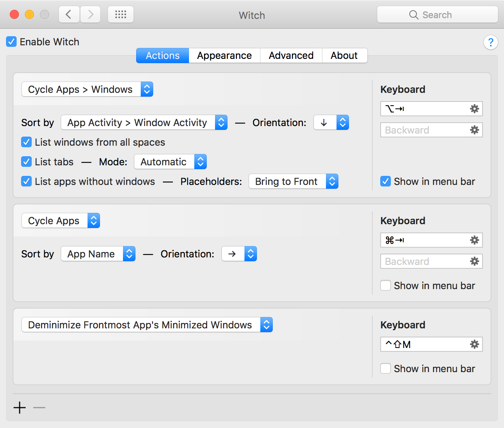Viewport: 504px width, 428px height.
Task: Go back with the toolbar back arrow
Action: coord(69,15)
